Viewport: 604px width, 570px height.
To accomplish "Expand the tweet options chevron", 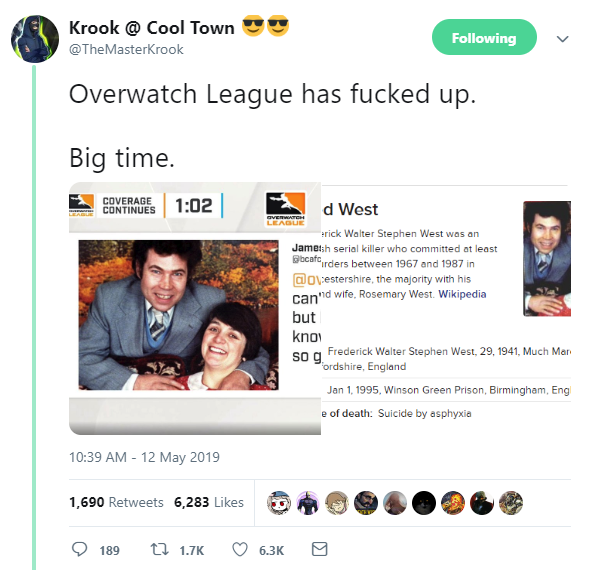I will 562,39.
